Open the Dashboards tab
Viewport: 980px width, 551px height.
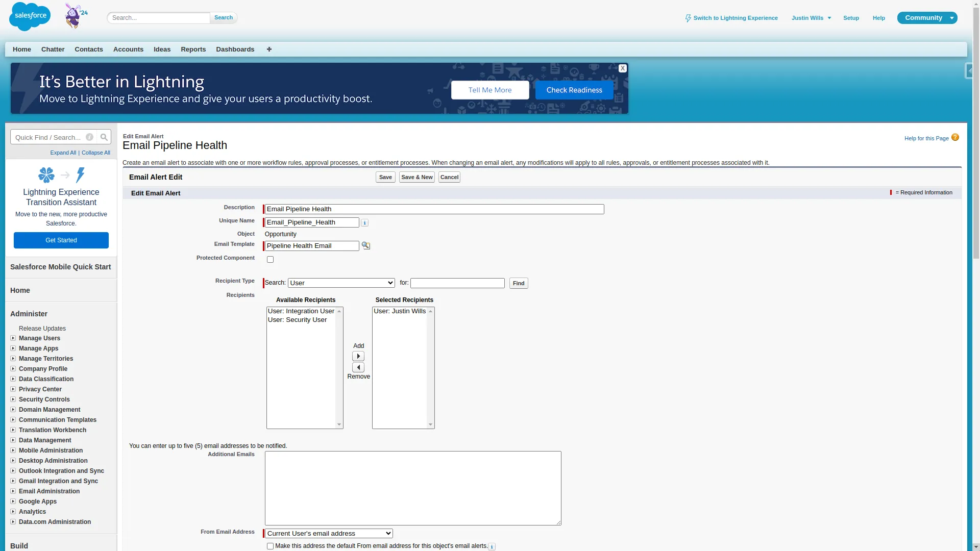[235, 49]
